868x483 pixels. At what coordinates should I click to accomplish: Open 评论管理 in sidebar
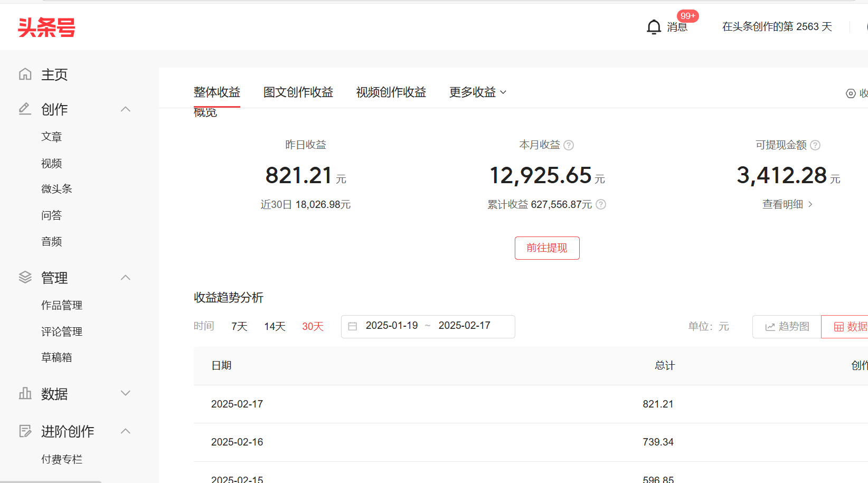pos(62,332)
